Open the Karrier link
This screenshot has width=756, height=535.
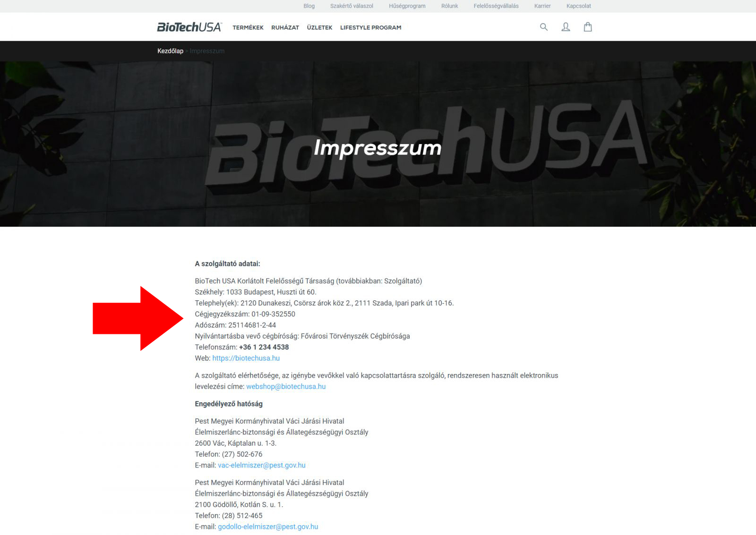click(x=542, y=6)
